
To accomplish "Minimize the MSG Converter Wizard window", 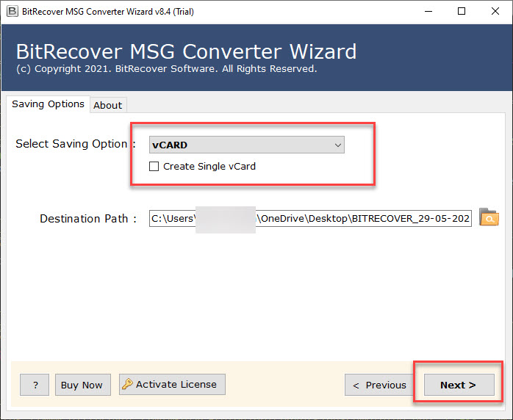I will [428, 12].
